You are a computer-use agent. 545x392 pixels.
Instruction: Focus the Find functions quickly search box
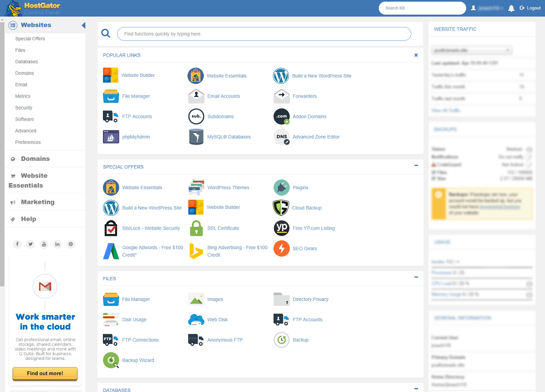(x=264, y=34)
